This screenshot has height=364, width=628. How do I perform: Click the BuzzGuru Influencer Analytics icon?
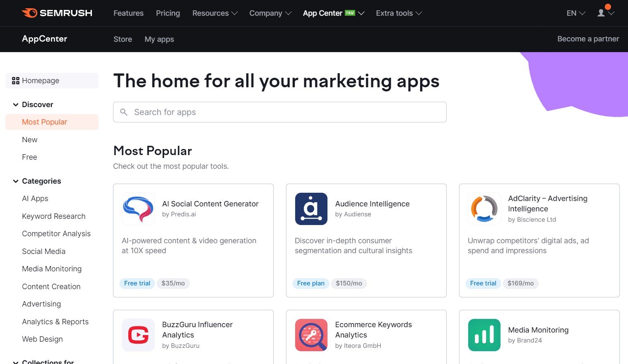tap(138, 335)
